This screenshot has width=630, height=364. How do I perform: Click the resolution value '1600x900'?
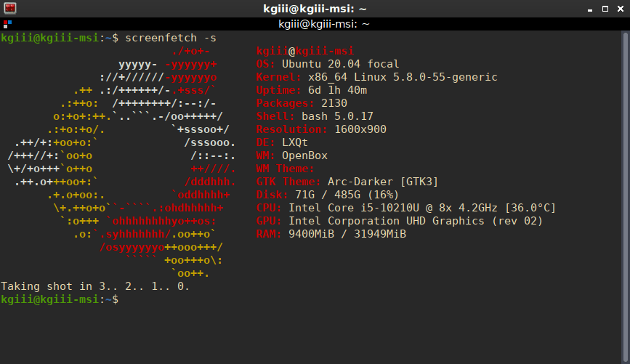(x=360, y=129)
